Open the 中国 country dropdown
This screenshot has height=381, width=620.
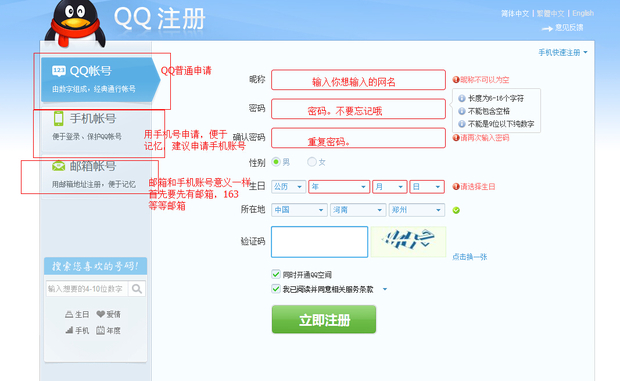[299, 210]
